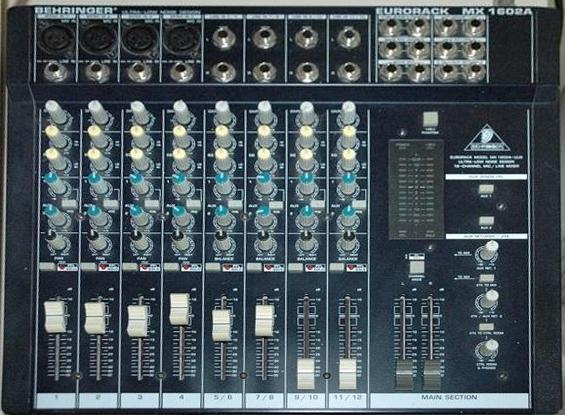Toggle the button above CTRL ROOM & PHONES knob
This screenshot has height=415, width=565.
486,327
